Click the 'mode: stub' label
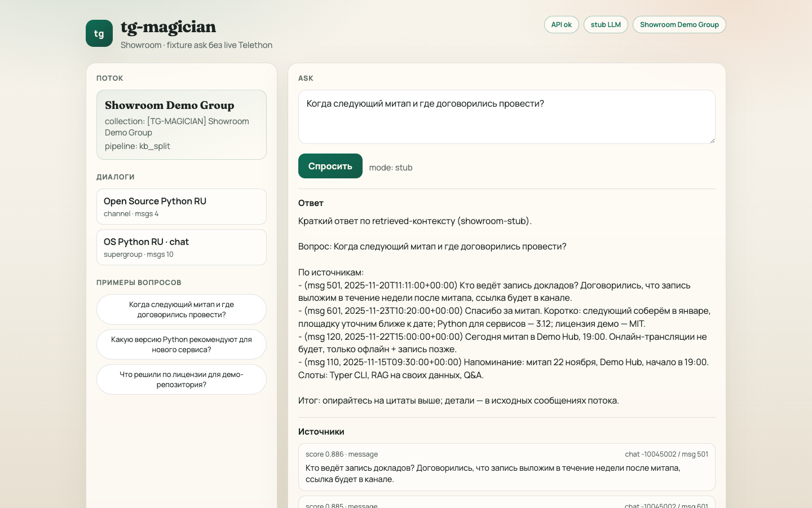The height and width of the screenshot is (508, 812). click(x=391, y=168)
